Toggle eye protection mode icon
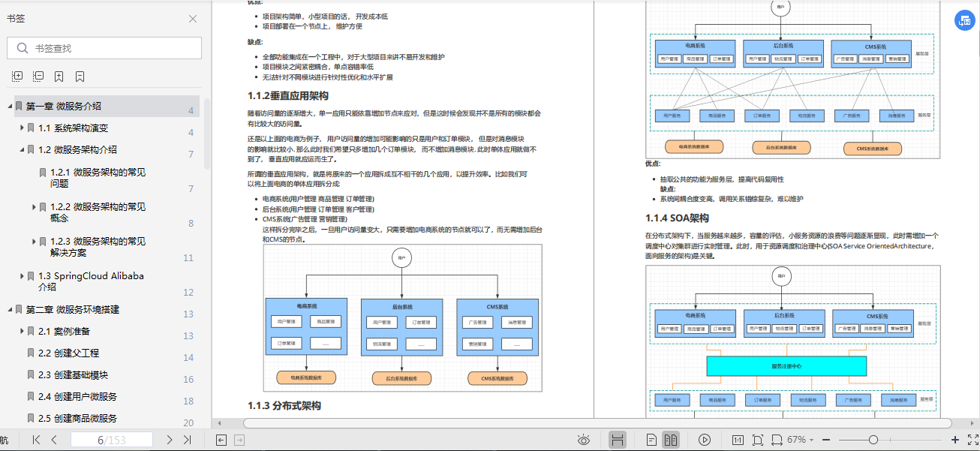This screenshot has height=451, width=980. (x=584, y=440)
